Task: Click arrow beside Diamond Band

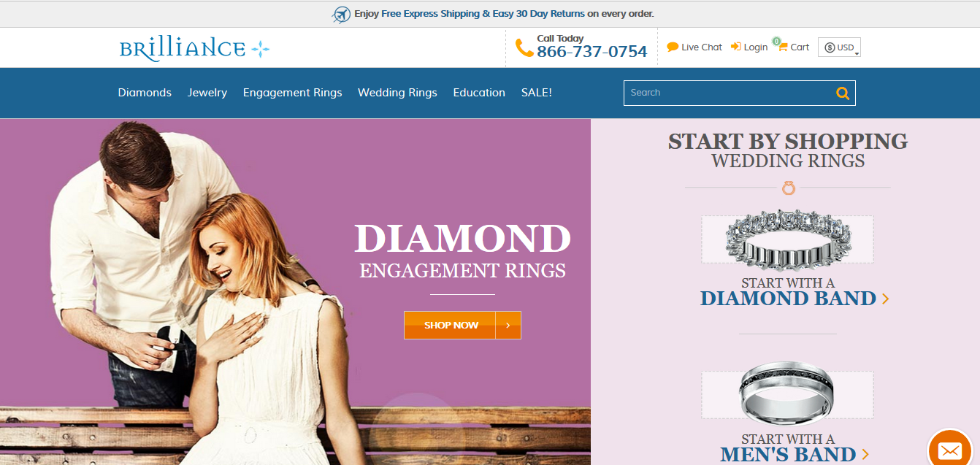Action: point(886,299)
